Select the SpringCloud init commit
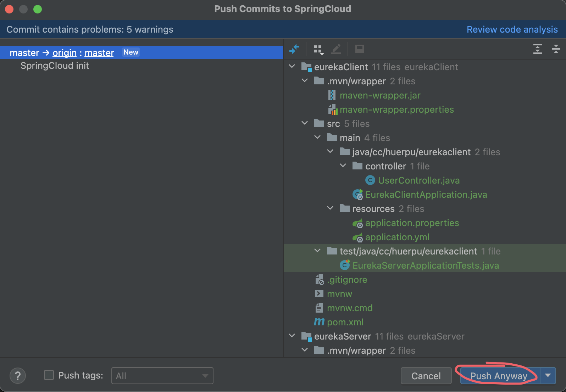 click(55, 66)
